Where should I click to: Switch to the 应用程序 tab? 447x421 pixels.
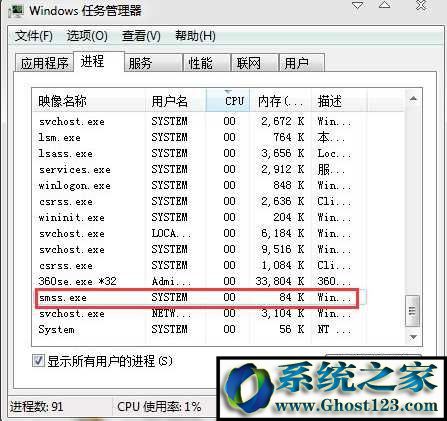click(x=44, y=63)
